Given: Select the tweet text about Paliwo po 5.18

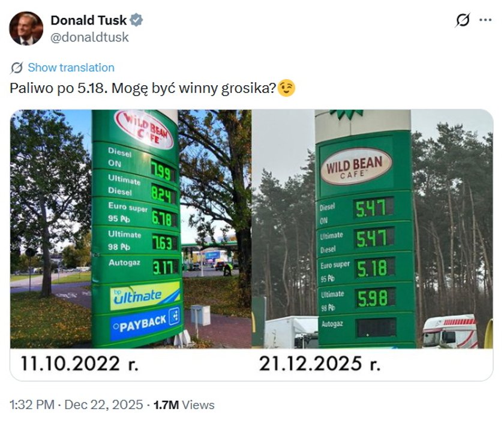Looking at the screenshot, I should click(x=143, y=89).
